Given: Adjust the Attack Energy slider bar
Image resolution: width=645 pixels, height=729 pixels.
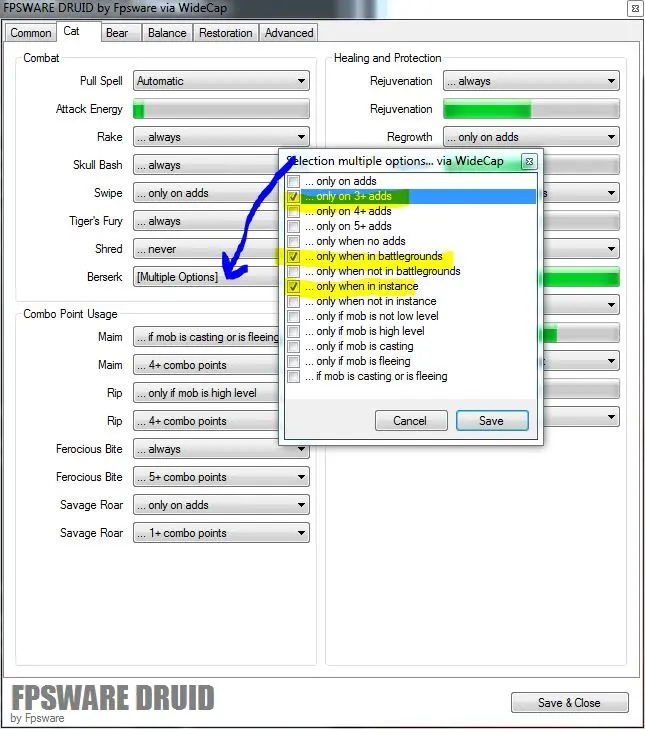Looking at the screenshot, I should 221,109.
